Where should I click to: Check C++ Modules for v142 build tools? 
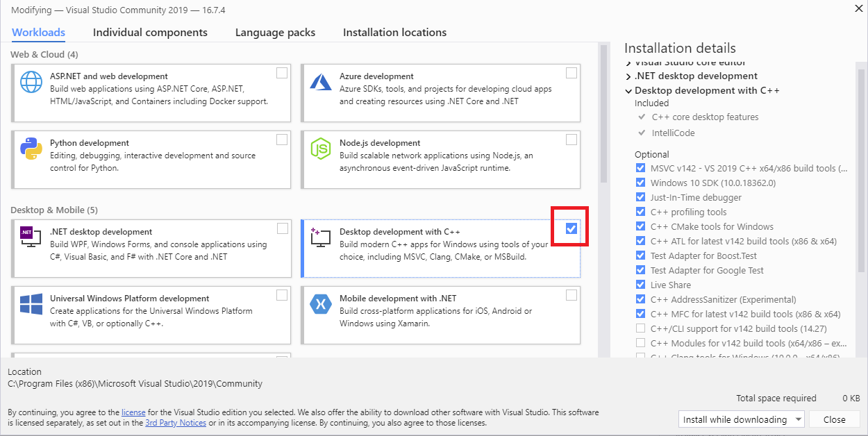[x=640, y=343]
